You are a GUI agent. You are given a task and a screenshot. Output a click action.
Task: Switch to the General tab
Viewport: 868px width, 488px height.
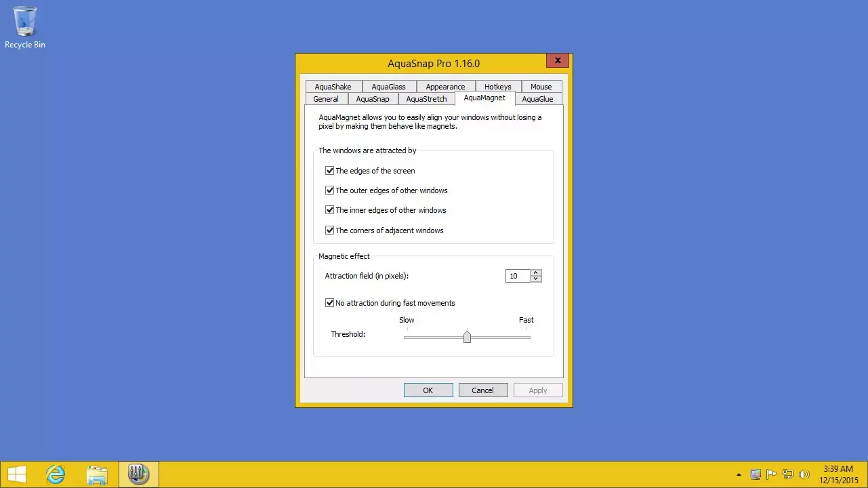tap(326, 99)
